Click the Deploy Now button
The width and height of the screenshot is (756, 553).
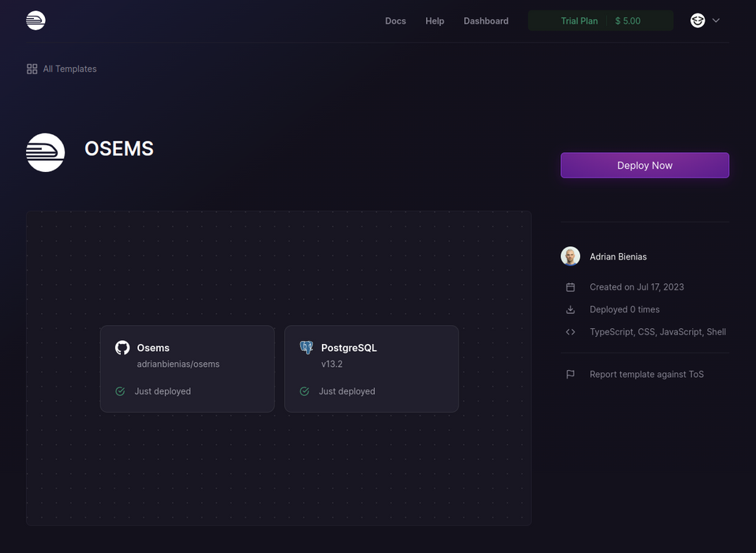coord(645,166)
